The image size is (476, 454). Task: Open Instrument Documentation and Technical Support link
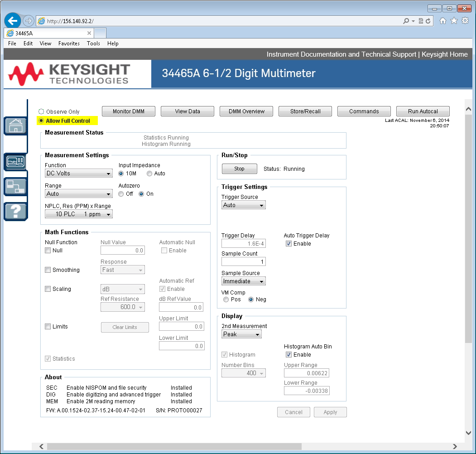(341, 54)
